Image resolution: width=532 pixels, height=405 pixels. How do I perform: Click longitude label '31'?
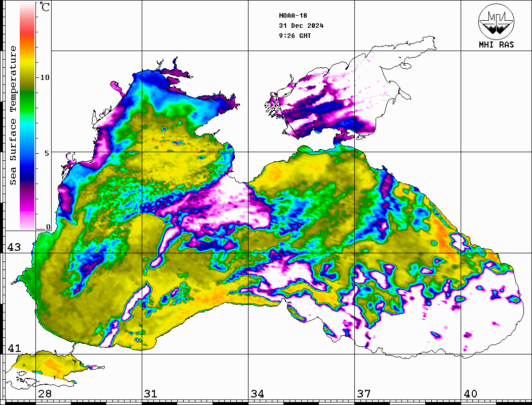pos(151,394)
